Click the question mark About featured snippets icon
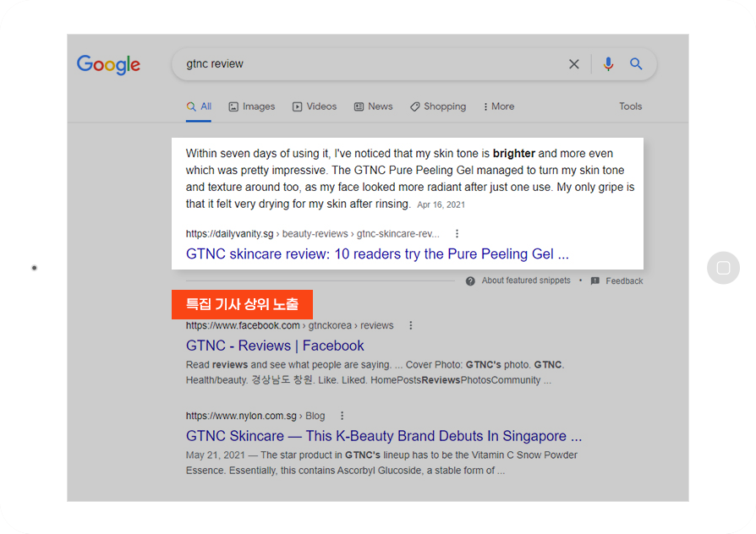 (470, 281)
